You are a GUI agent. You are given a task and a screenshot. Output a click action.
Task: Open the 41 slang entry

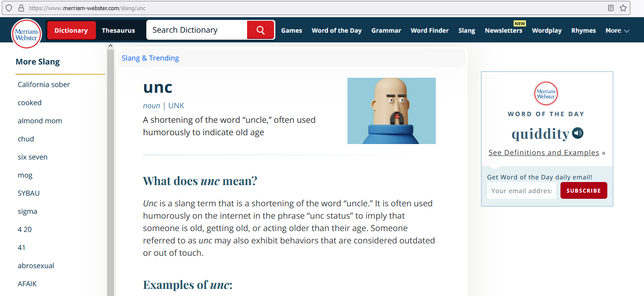[22, 247]
